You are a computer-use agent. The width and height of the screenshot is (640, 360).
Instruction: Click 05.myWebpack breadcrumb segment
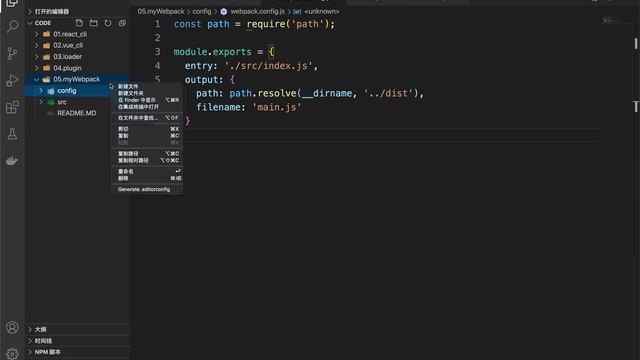point(161,11)
